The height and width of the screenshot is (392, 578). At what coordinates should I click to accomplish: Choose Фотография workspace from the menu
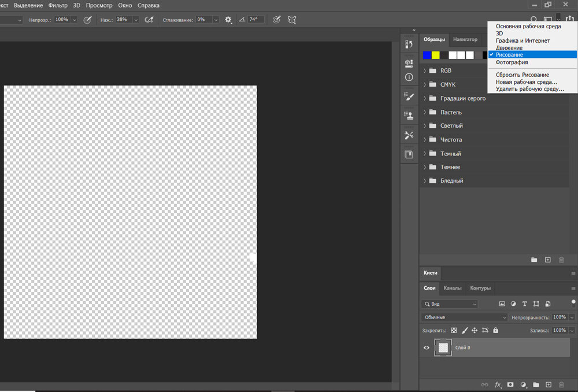[512, 62]
